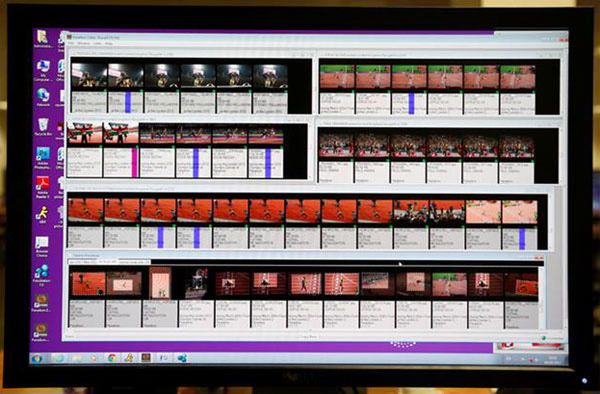600x394 pixels.
Task: Click the Windows Start orb
Action: [37, 358]
